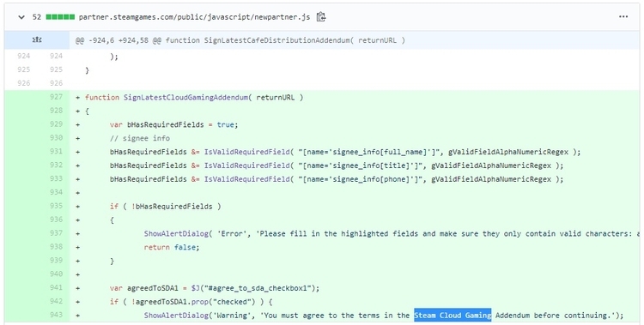This screenshot has width=644, height=325.
Task: Click new line number 928
Action: [x=57, y=111]
